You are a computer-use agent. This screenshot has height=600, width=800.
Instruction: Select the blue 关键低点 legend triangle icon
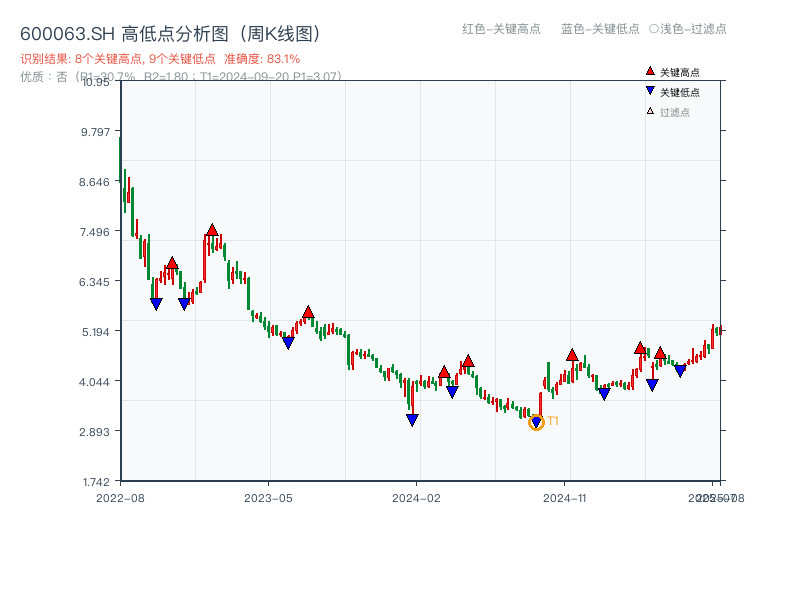coord(650,90)
